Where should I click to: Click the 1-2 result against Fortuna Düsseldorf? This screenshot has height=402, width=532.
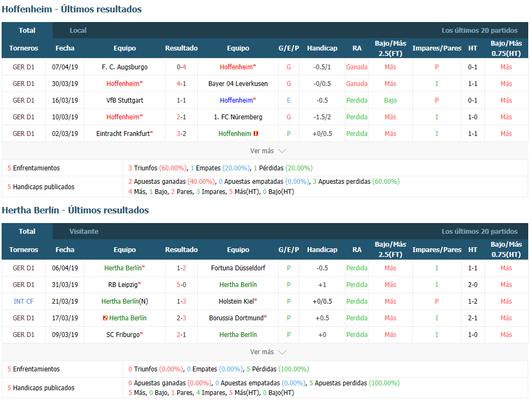[x=181, y=268]
